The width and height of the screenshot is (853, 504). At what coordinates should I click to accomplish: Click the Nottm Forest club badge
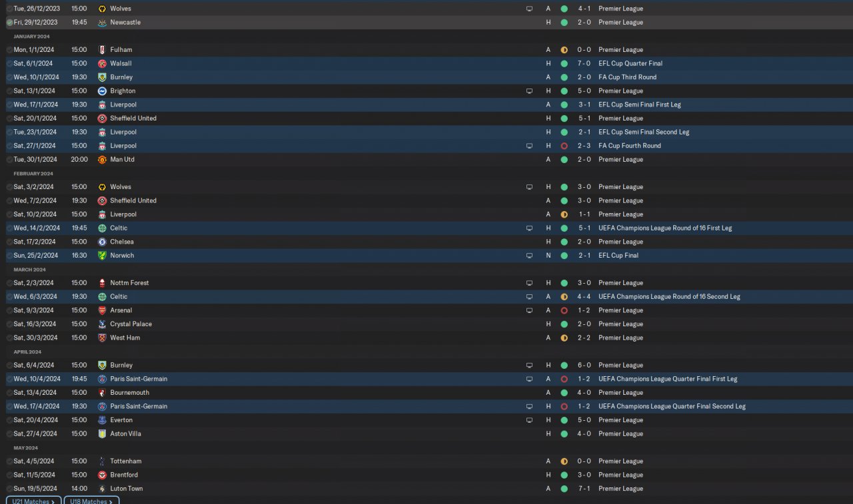point(102,283)
